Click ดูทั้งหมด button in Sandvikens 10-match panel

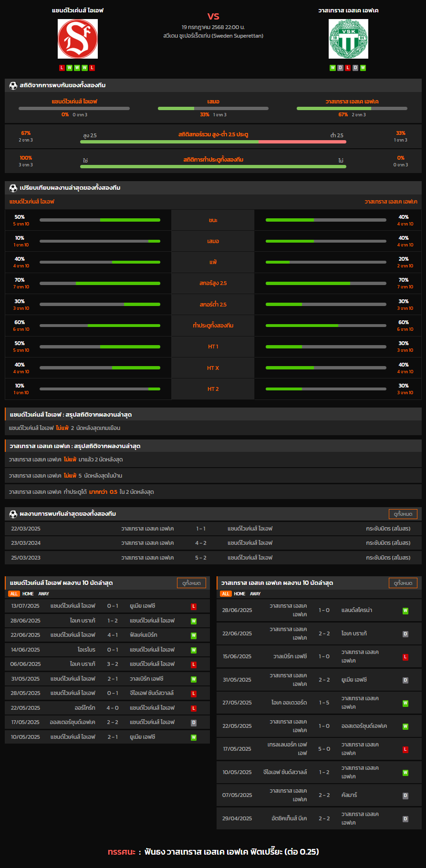pyautogui.click(x=192, y=583)
